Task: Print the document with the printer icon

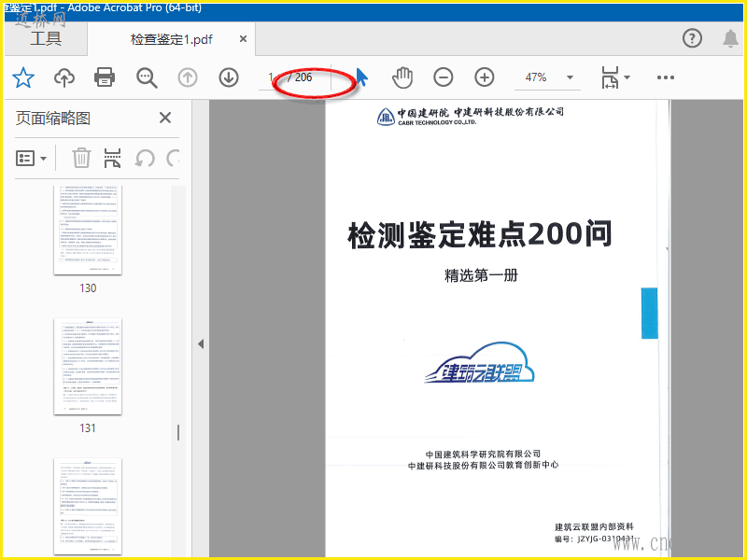Action: [x=105, y=77]
